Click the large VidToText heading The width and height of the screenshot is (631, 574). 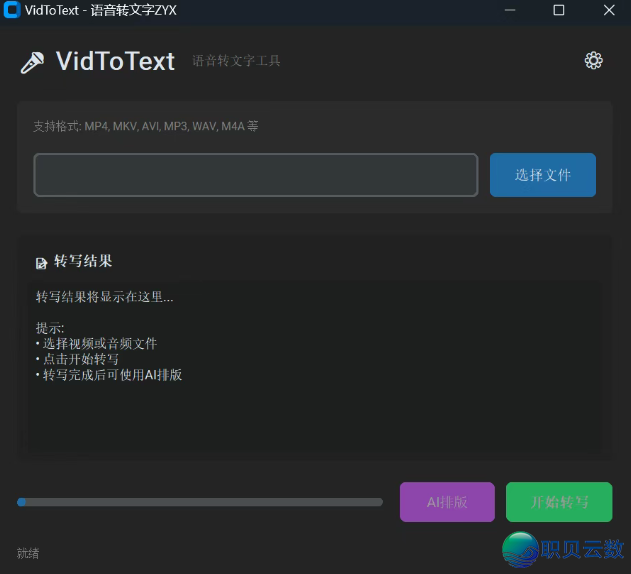[x=115, y=62]
